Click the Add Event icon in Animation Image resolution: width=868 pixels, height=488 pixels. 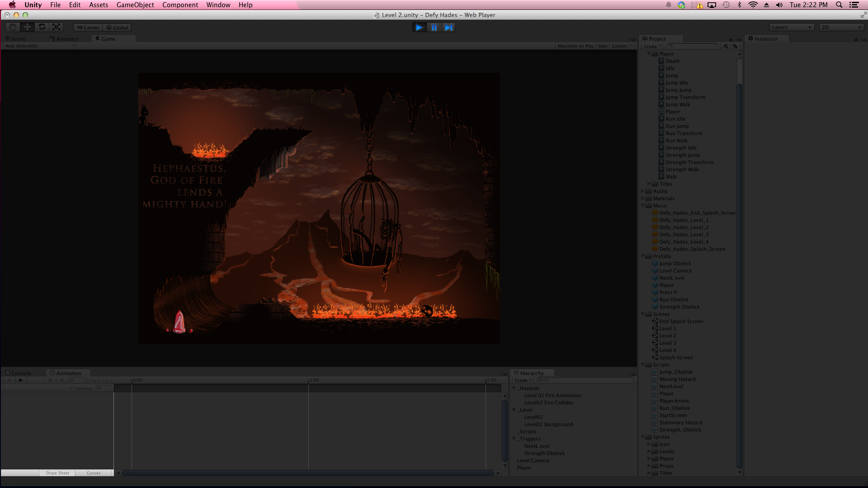(105, 380)
